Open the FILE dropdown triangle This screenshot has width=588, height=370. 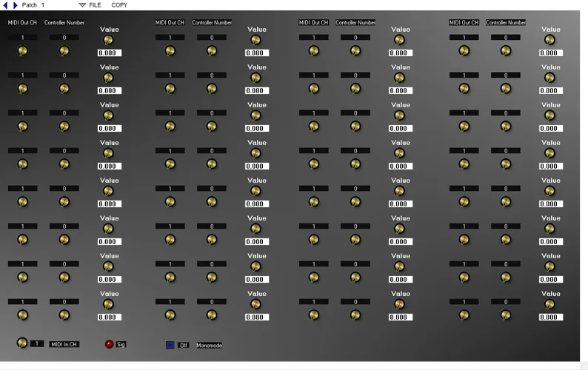[x=82, y=5]
